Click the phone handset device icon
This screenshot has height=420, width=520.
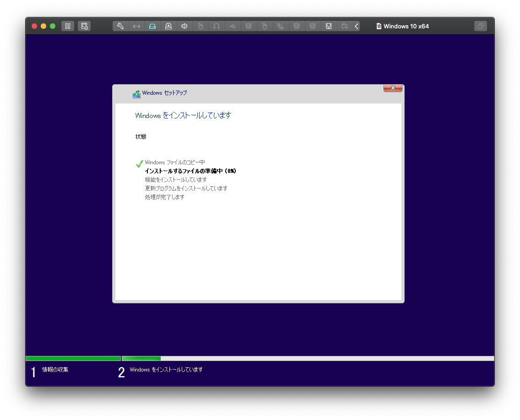click(281, 26)
